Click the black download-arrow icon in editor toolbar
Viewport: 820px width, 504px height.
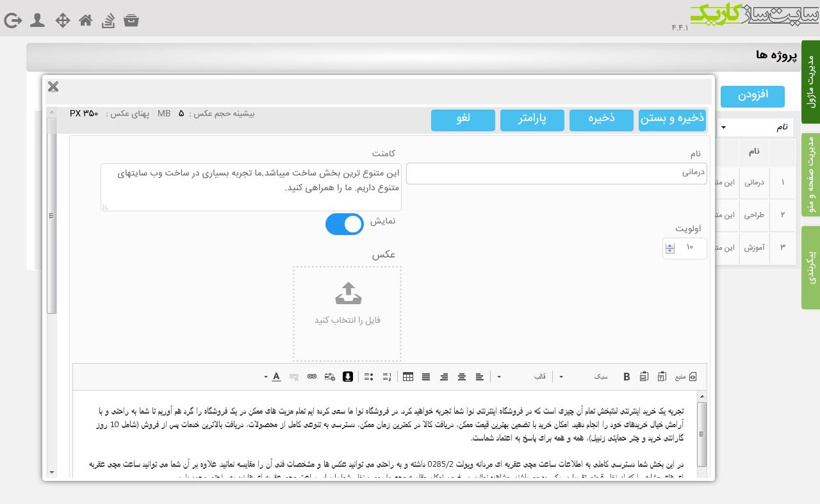pyautogui.click(x=348, y=377)
